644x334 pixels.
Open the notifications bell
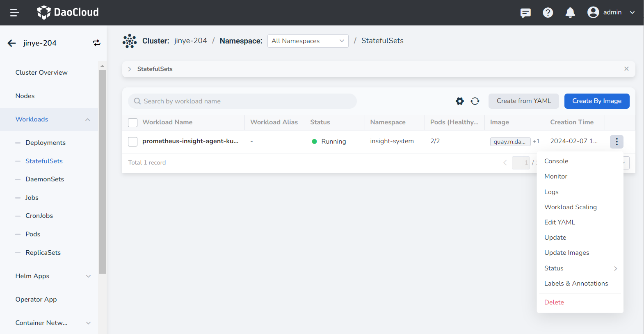pos(570,13)
